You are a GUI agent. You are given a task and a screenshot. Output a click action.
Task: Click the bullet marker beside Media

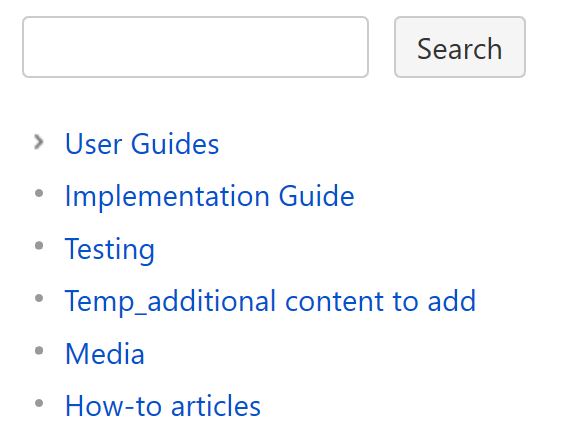point(39,351)
